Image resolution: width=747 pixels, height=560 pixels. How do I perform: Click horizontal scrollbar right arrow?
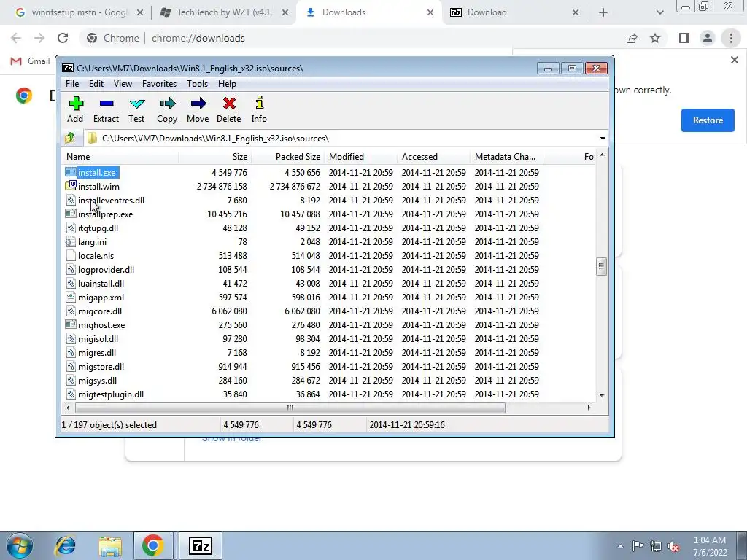pos(589,408)
